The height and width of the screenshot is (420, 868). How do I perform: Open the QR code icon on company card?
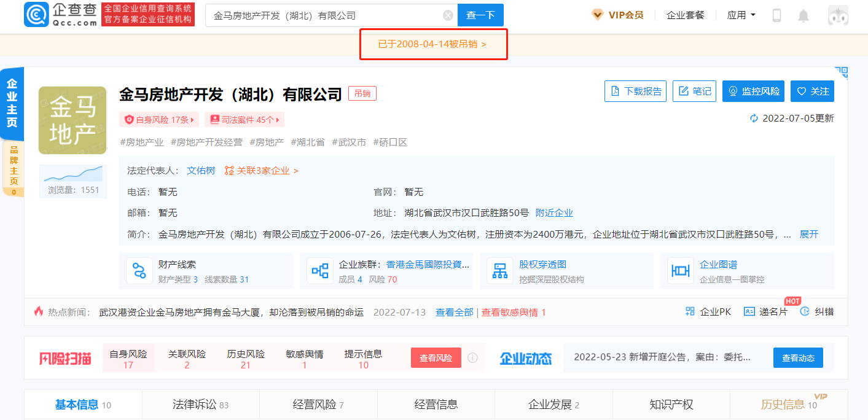pos(841,73)
